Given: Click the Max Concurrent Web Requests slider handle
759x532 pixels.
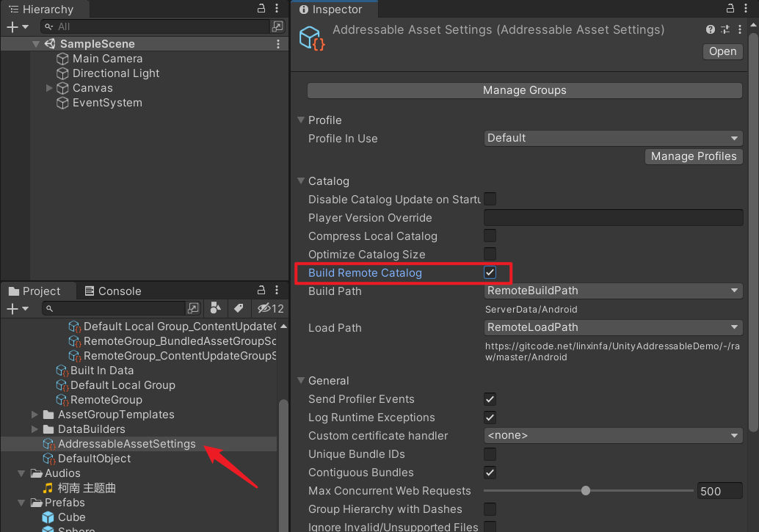Looking at the screenshot, I should (x=585, y=491).
